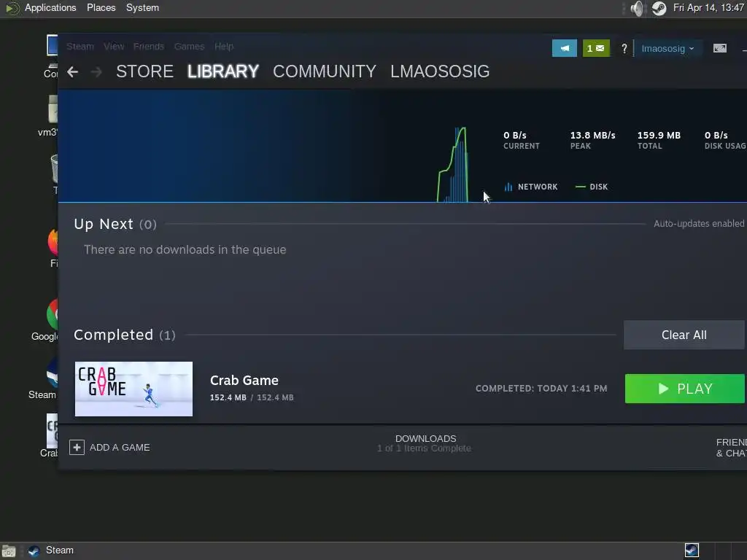
Task: Switch to the COMMUNITY tab
Action: click(x=325, y=71)
